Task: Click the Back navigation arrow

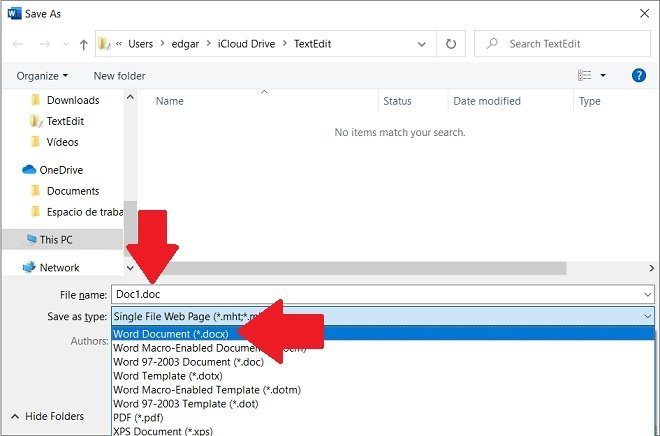Action: 18,44
